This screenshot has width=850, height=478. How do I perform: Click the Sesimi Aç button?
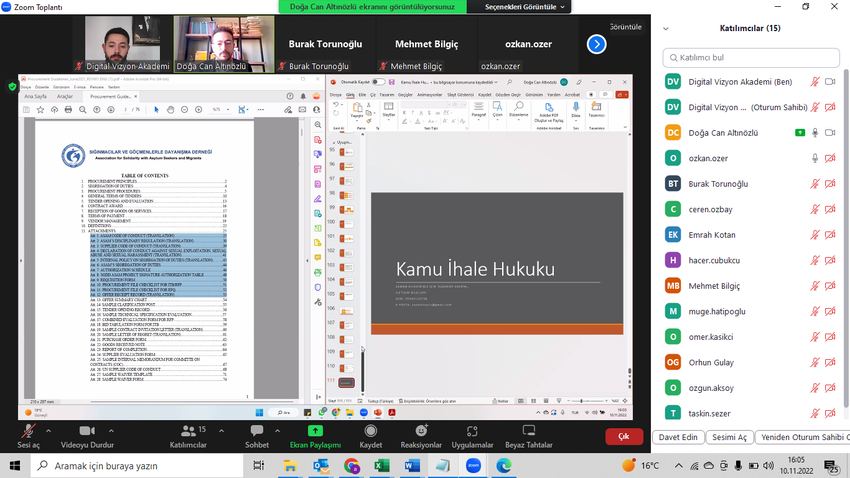click(x=729, y=437)
